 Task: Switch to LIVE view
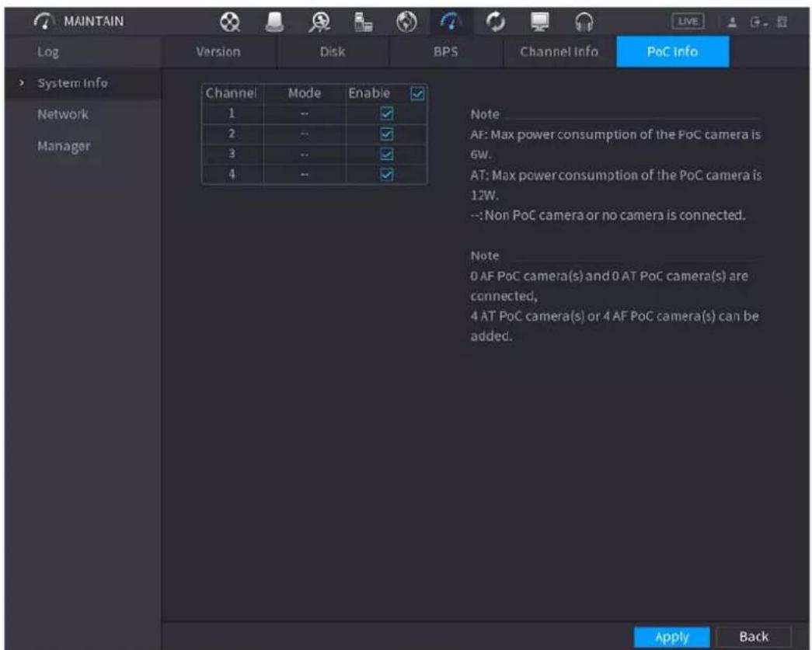pos(688,21)
